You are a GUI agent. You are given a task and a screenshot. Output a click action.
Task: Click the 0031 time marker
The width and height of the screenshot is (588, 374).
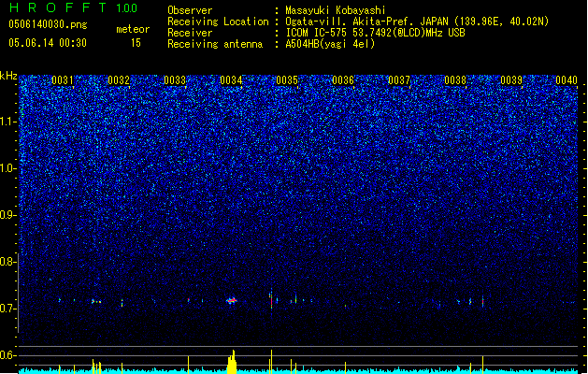pyautogui.click(x=63, y=80)
